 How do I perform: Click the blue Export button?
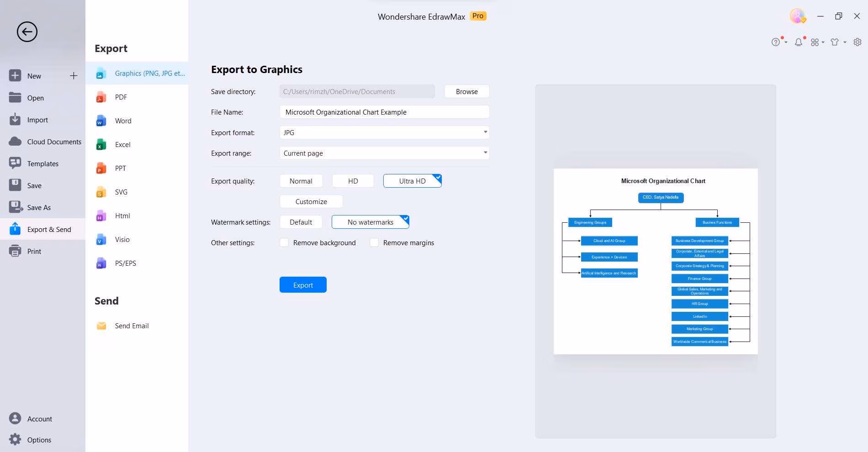(303, 285)
